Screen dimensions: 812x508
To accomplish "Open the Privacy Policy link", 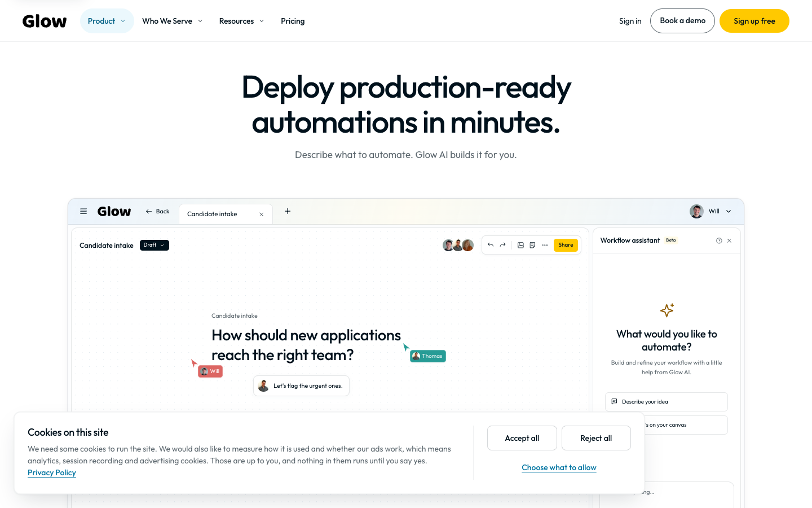I will [x=52, y=472].
